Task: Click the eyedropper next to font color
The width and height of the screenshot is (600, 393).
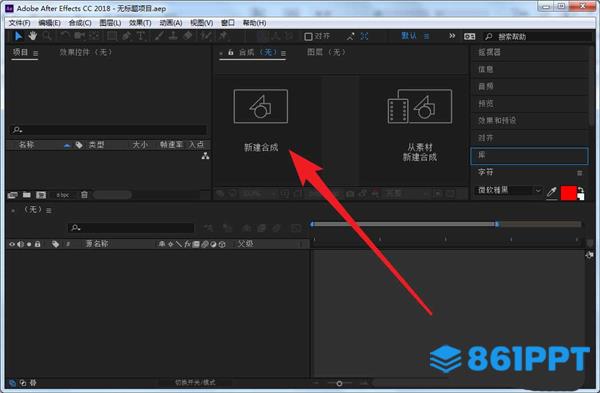Action: click(x=551, y=191)
